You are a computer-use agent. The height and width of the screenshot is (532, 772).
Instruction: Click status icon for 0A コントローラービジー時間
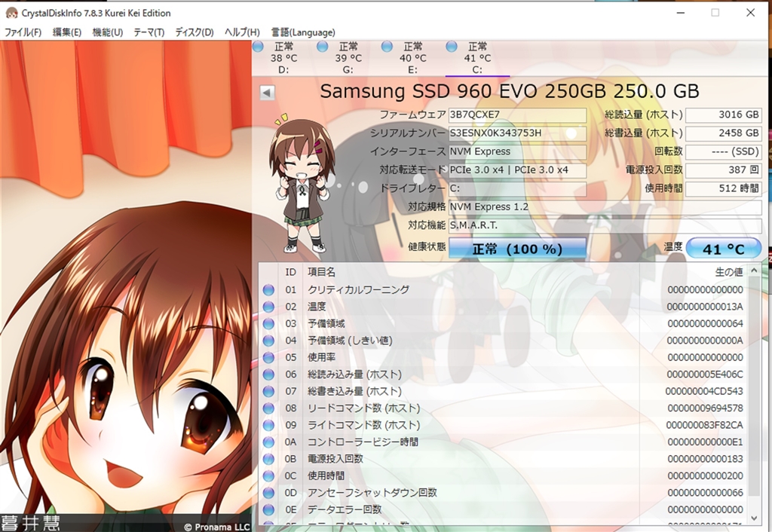click(x=268, y=442)
